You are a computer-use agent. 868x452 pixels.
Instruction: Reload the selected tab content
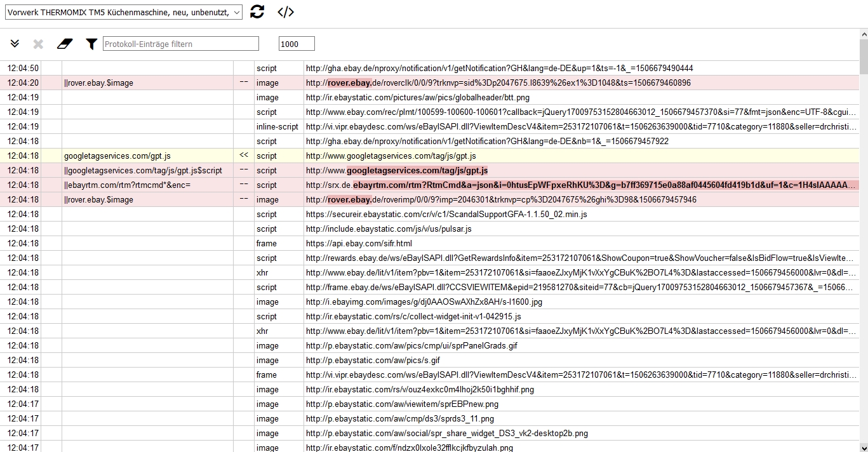point(257,11)
